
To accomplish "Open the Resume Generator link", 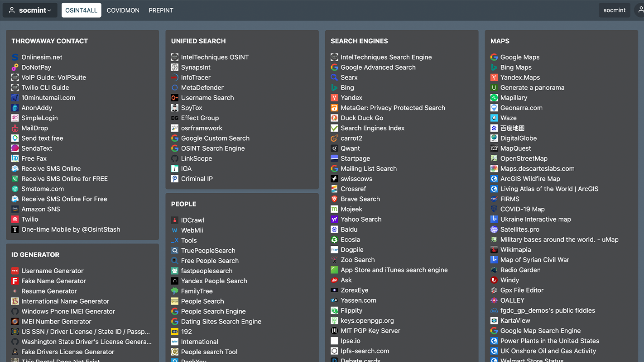I will (49, 291).
